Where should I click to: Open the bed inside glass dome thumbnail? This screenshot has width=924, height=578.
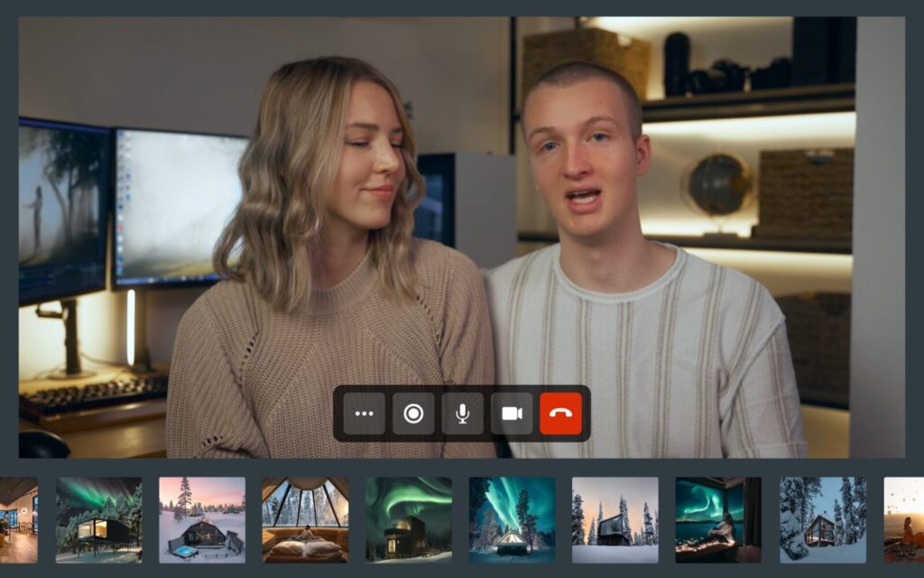coord(305,520)
